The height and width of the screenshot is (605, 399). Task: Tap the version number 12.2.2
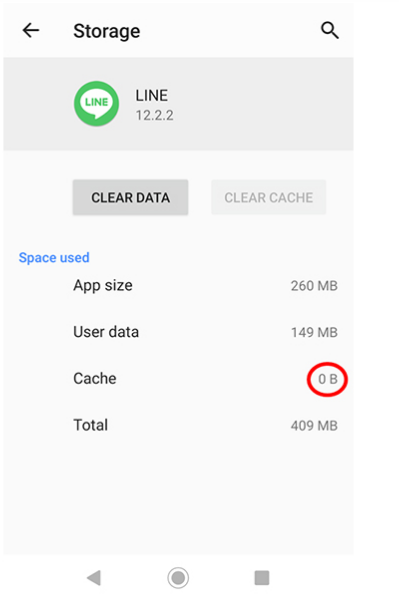[x=154, y=115]
